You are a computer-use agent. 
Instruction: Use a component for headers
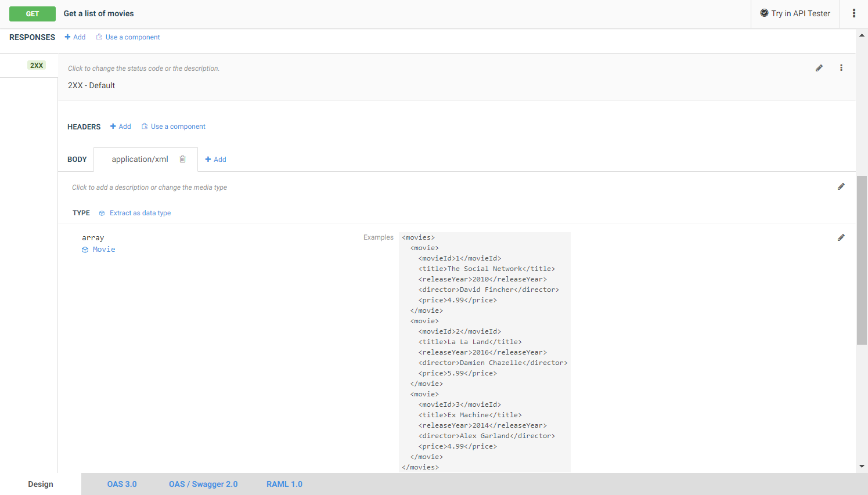174,127
